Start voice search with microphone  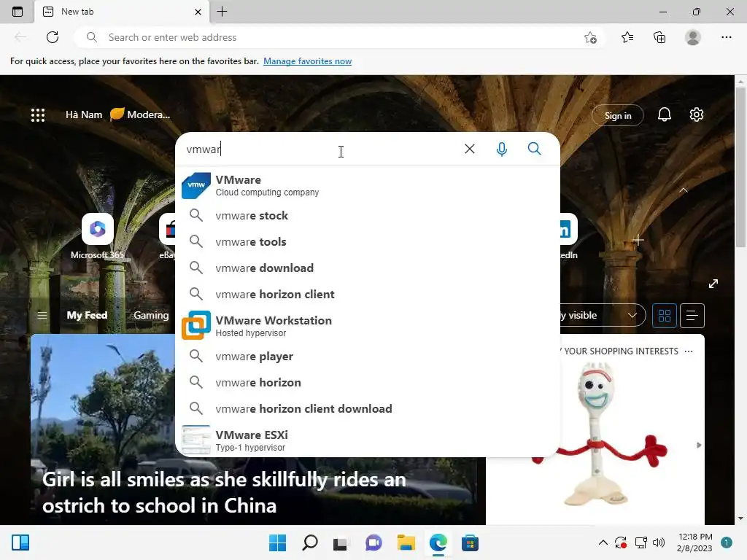(x=501, y=149)
